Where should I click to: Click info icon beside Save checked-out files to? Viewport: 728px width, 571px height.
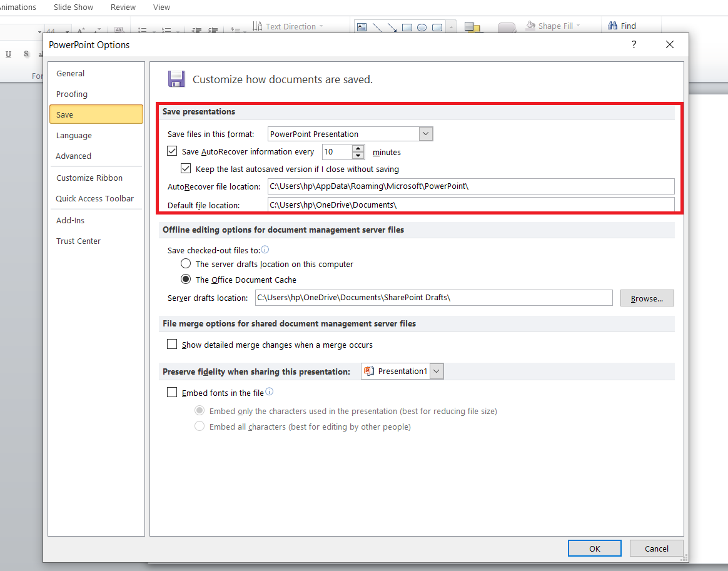coord(265,250)
